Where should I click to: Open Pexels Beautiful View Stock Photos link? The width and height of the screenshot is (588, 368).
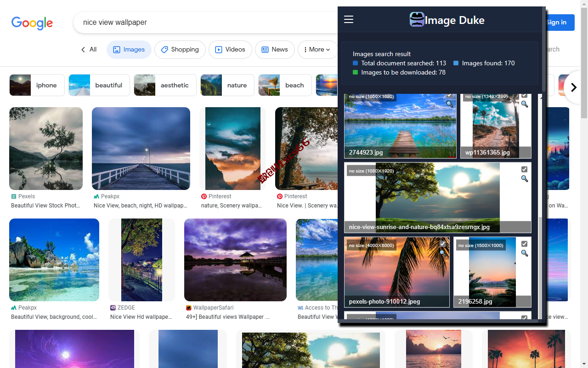click(45, 206)
